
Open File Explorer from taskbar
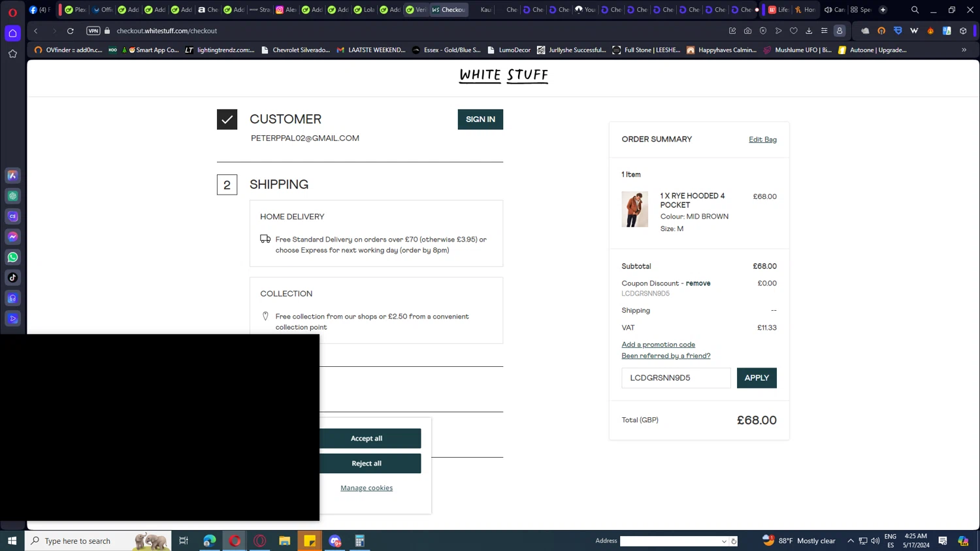284,541
